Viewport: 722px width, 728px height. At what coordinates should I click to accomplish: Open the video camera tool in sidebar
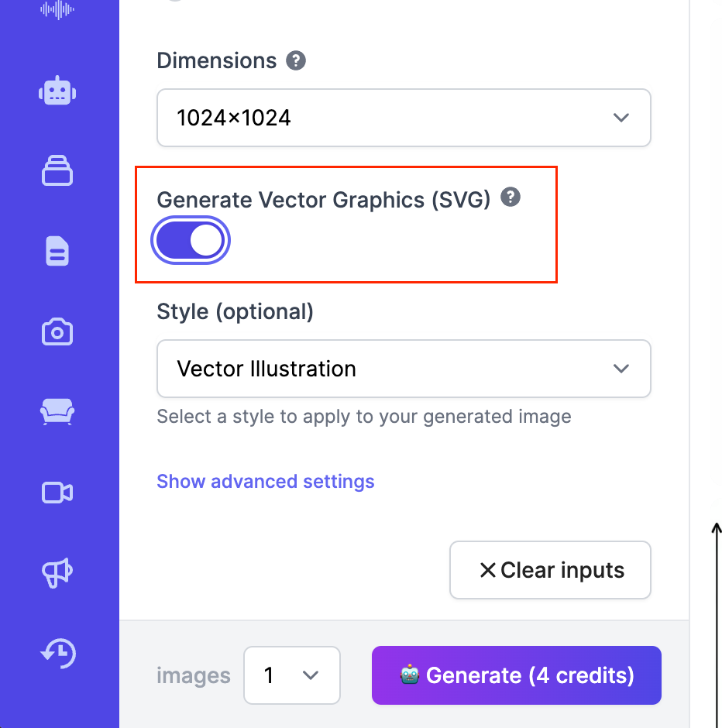(x=57, y=493)
